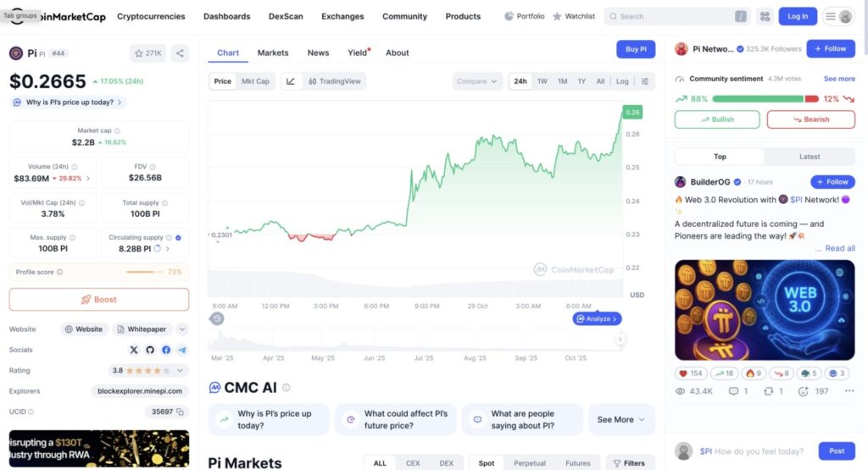868x470 pixels.
Task: Click the grid apps icon near search
Action: point(765,16)
